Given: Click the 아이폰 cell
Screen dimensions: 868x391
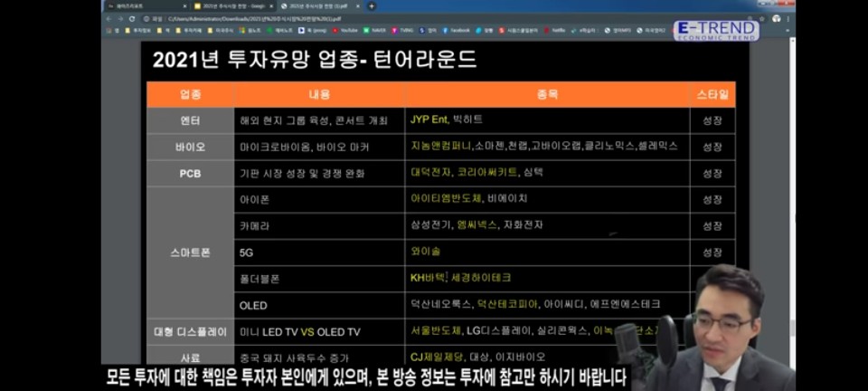Looking at the screenshot, I should [319, 199].
